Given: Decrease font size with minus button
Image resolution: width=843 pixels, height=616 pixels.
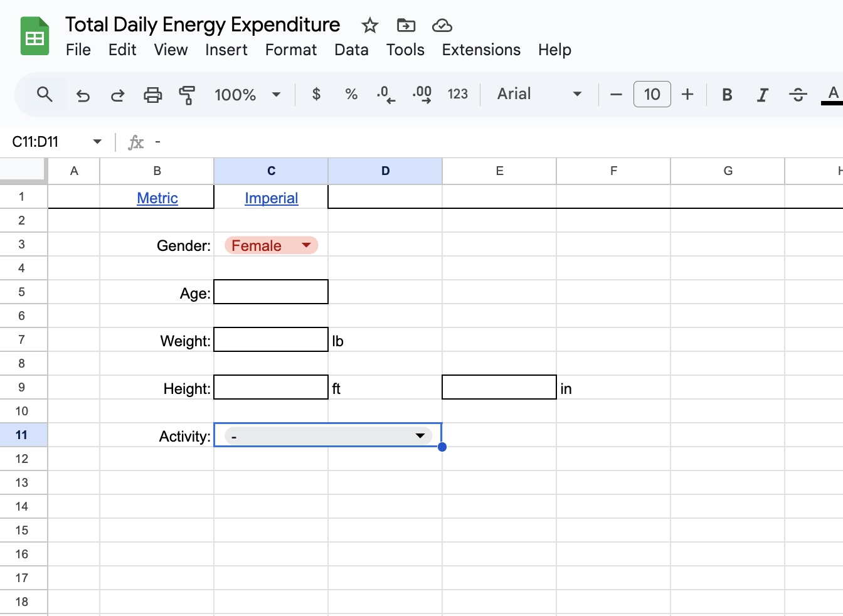Looking at the screenshot, I should coord(616,95).
